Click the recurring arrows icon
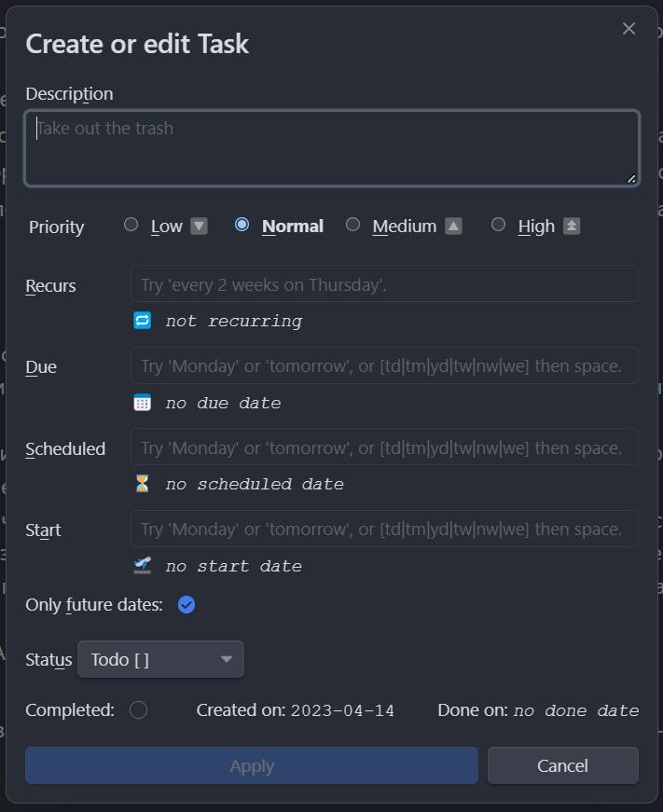 (x=143, y=321)
